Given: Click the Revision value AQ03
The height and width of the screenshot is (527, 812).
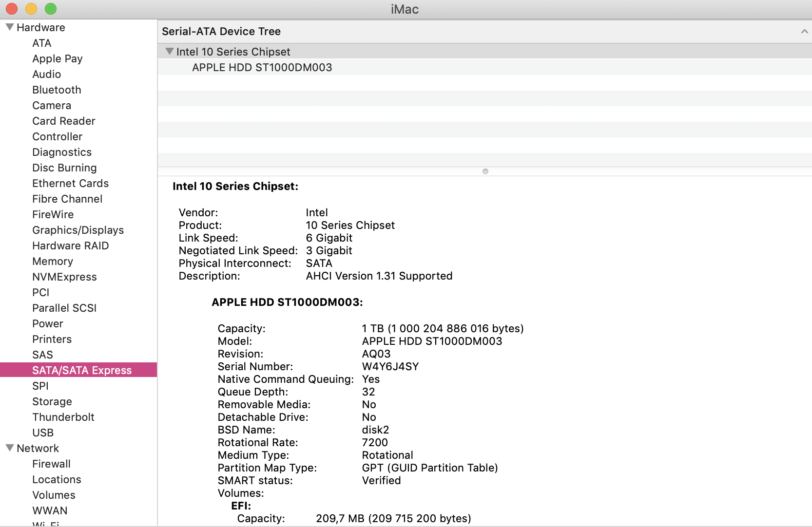Looking at the screenshot, I should (376, 354).
